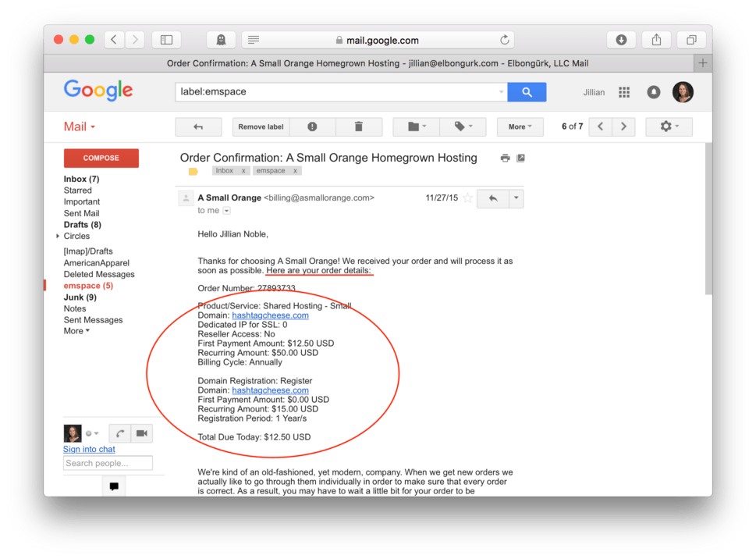Reload the page with the refresh icon
Viewport: 756px width, 559px height.
(x=504, y=40)
